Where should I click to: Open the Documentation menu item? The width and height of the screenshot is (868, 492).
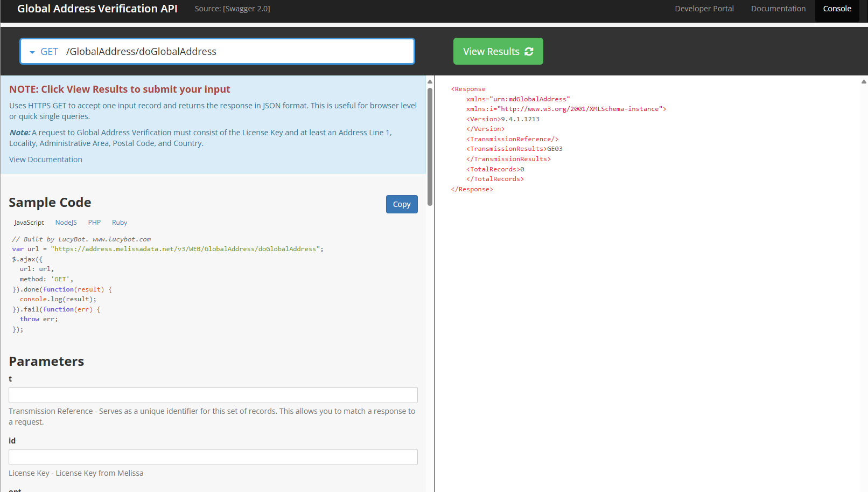[x=778, y=9]
